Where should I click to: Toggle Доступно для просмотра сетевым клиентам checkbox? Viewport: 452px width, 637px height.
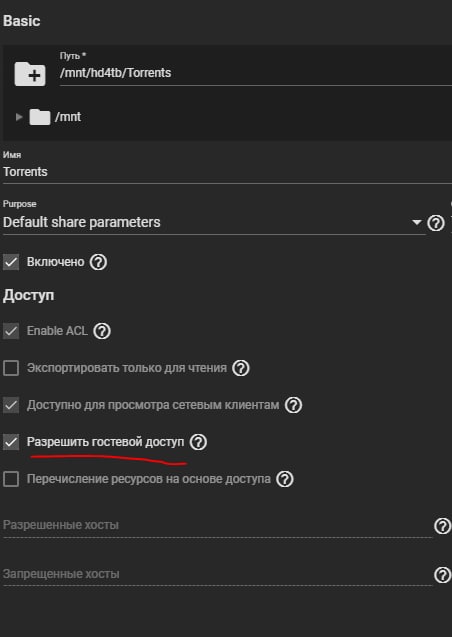click(11, 405)
